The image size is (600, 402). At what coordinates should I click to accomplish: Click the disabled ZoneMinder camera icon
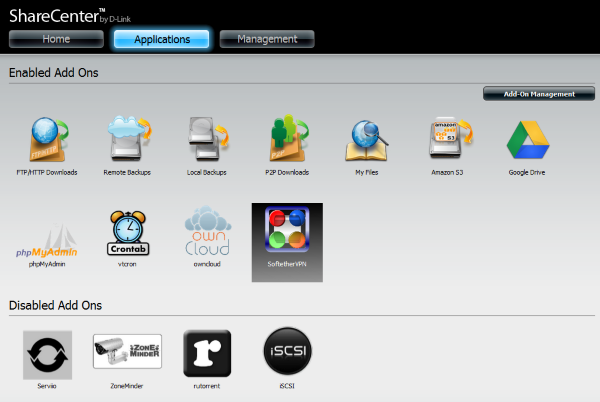(x=127, y=351)
